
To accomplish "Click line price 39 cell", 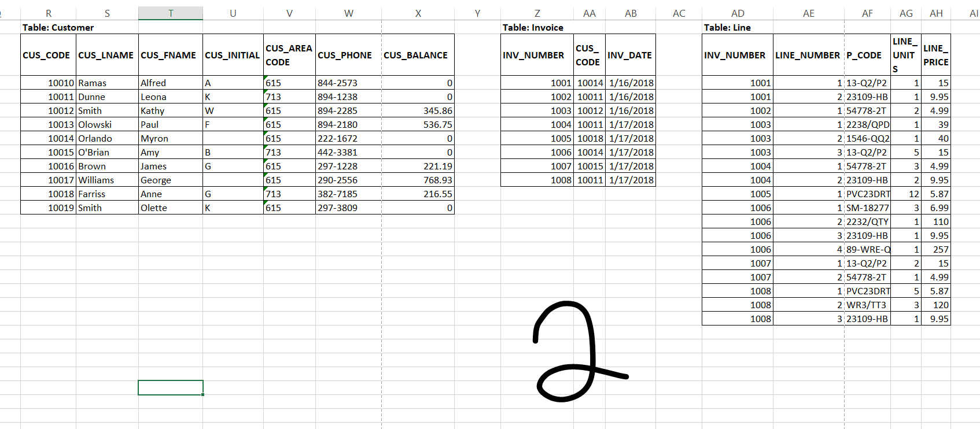I will 935,124.
